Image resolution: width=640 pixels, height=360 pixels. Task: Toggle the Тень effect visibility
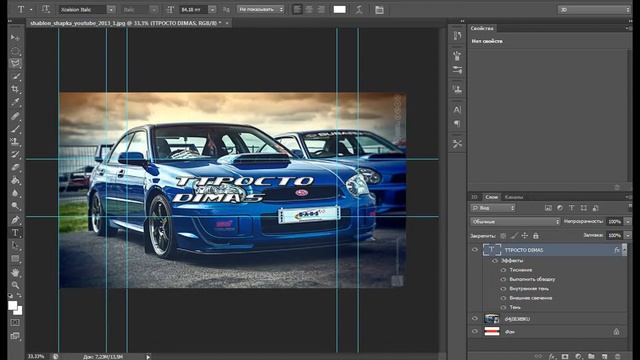[x=503, y=307]
